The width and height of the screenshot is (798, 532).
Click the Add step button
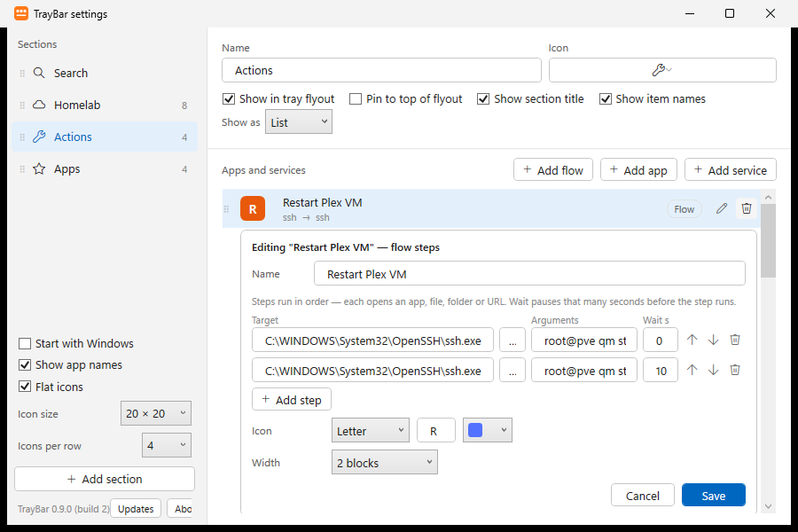292,400
